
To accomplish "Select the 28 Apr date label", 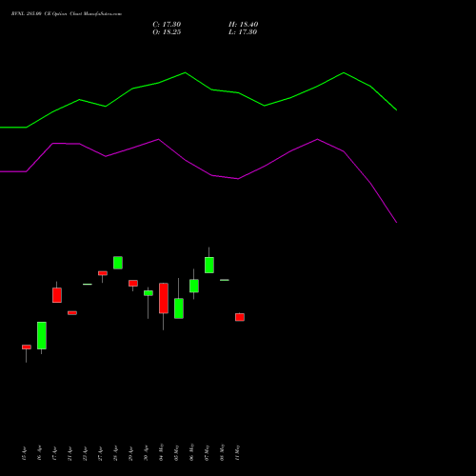I will pyautogui.click(x=116, y=453).
